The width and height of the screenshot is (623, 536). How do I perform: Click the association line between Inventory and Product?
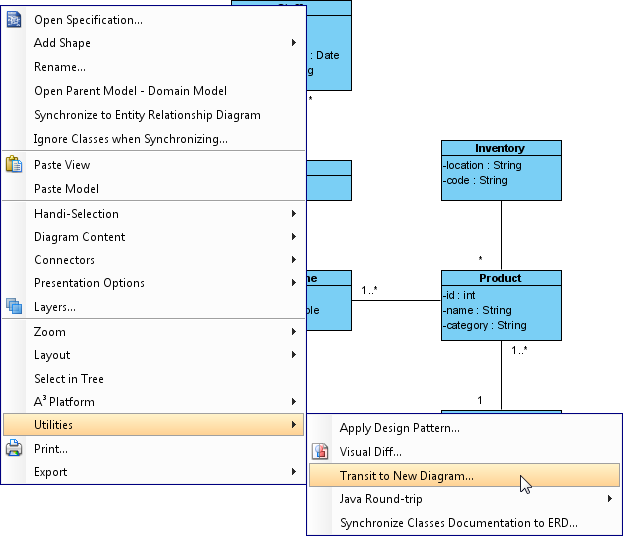501,235
